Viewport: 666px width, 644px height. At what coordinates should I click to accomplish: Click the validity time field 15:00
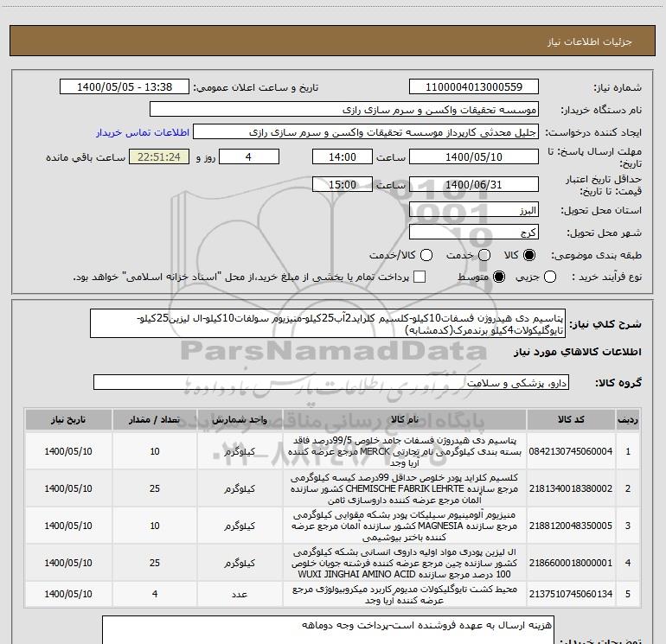pos(343,184)
